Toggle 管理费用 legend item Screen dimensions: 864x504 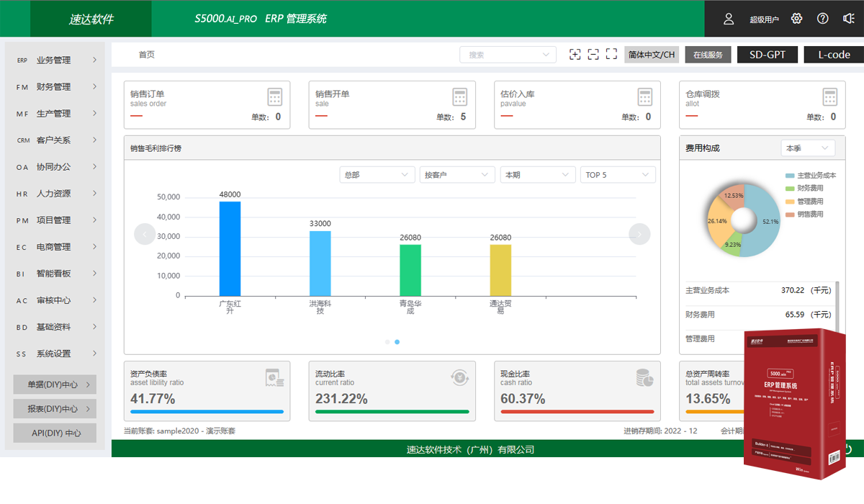(804, 202)
